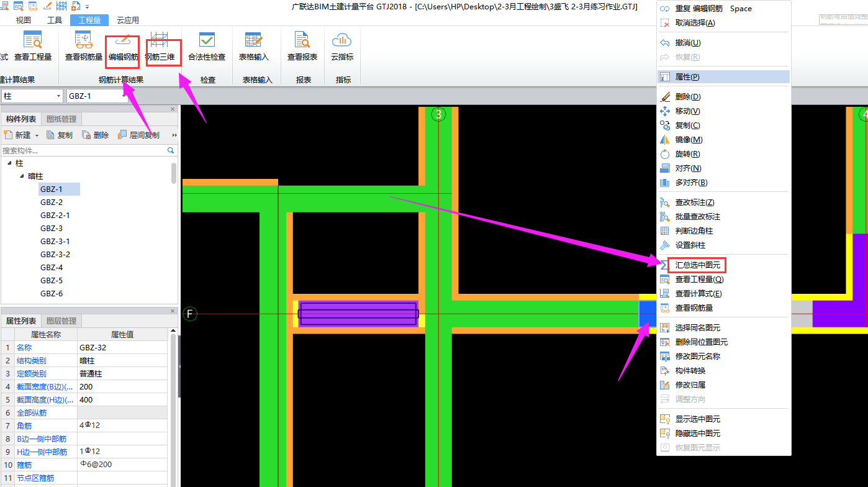Expand the component toolbar overflow chevron
This screenshot has width=868, height=487.
[x=174, y=135]
